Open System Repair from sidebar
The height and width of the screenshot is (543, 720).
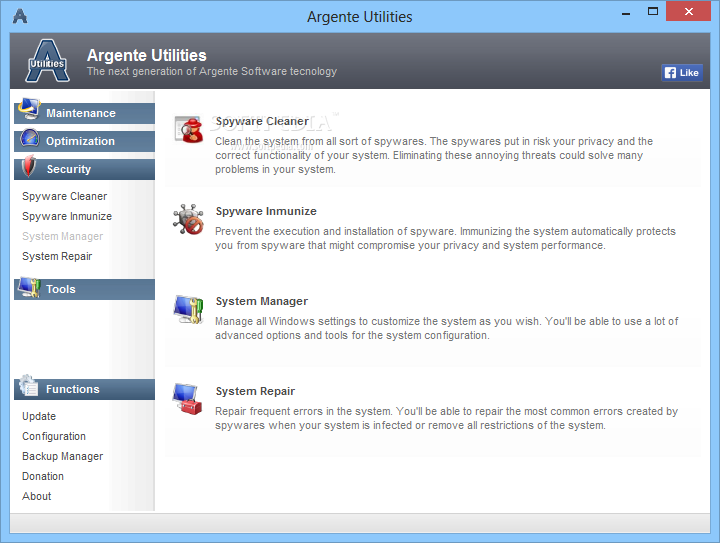[x=57, y=256]
